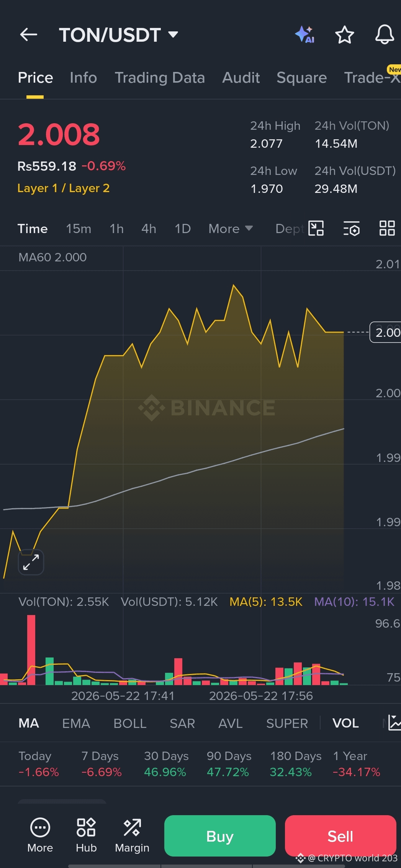
Task: Expand the chart to fullscreen
Action: pyautogui.click(x=31, y=562)
